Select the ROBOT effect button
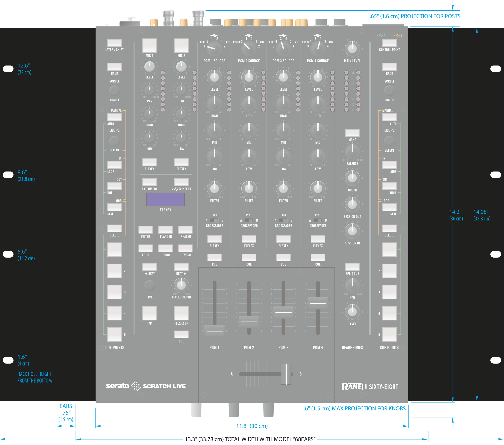The height and width of the screenshot is (445, 504). click(x=165, y=248)
